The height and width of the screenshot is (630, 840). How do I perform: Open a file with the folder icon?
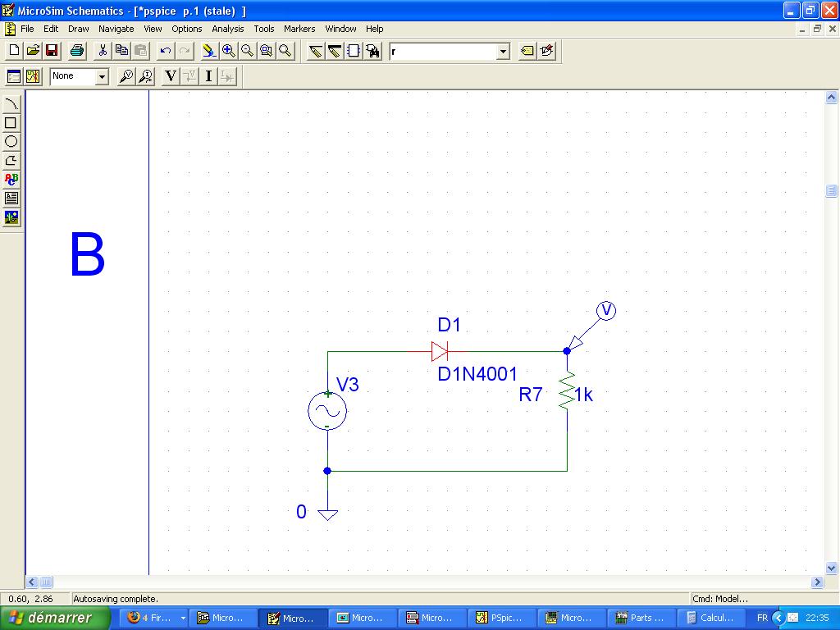33,51
